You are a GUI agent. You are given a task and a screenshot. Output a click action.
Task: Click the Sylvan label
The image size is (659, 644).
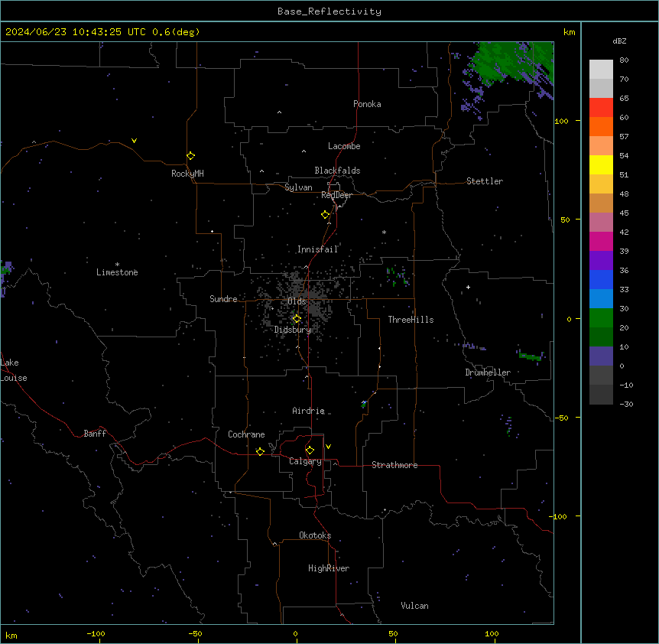(298, 187)
